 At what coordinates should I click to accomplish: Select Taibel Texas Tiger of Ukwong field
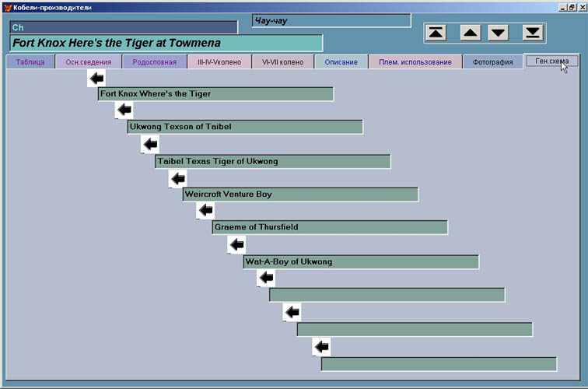pos(273,161)
